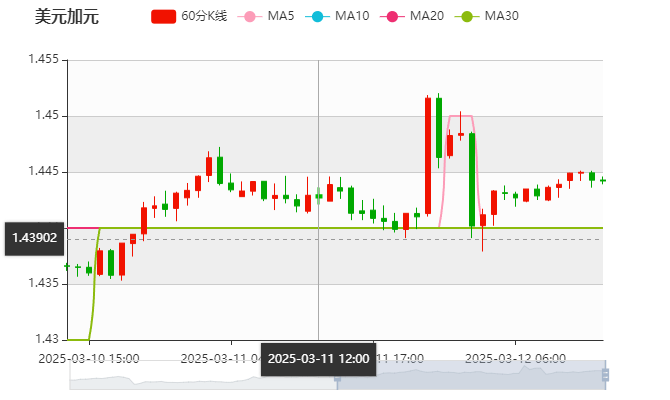Click the 1.455 y-axis label
This screenshot has height=400, width=670.
[44, 59]
